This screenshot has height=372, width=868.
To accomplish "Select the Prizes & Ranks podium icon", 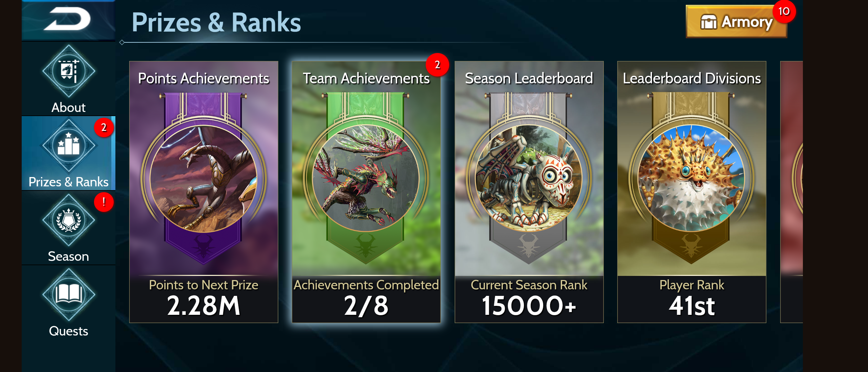I will tap(69, 145).
